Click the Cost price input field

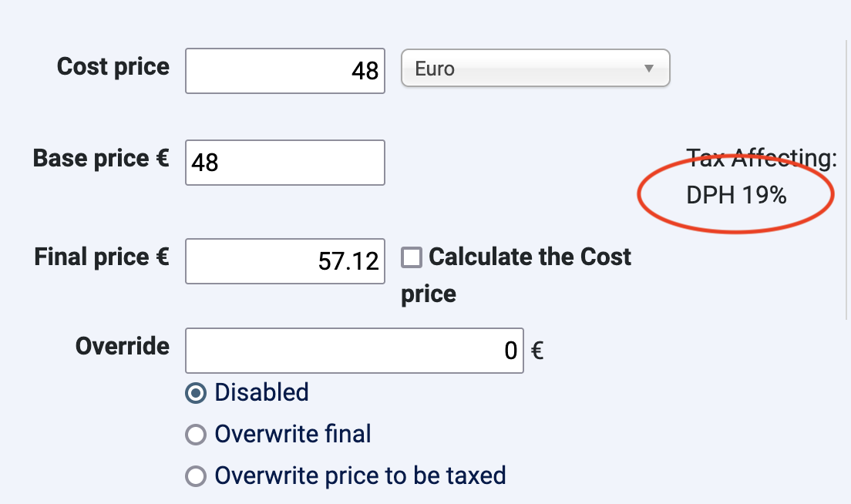click(x=285, y=71)
